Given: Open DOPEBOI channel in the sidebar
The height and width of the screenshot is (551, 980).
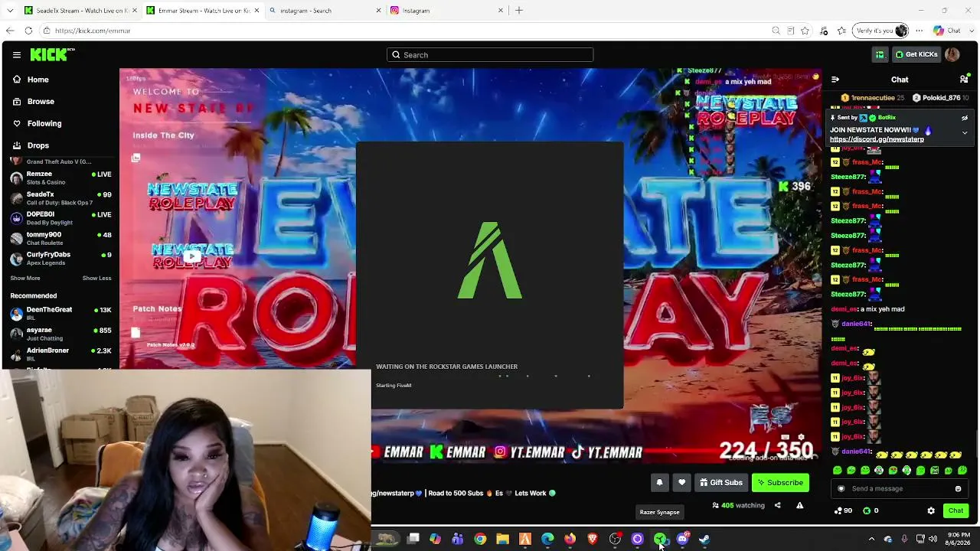Looking at the screenshot, I should 60,218.
